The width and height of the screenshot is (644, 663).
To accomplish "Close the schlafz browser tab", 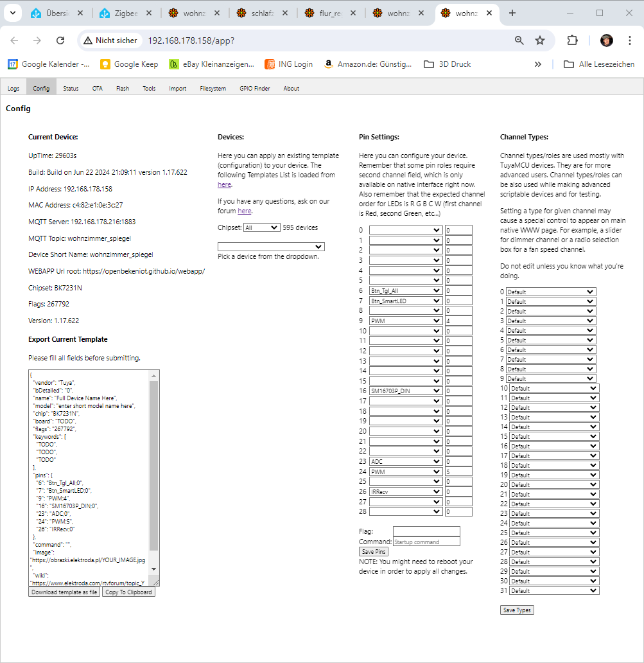I will (285, 13).
